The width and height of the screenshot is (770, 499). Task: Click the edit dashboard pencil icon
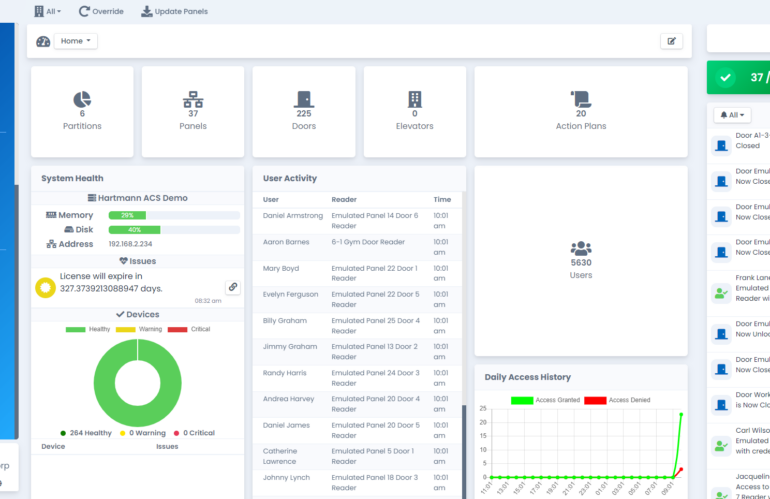[x=671, y=41]
